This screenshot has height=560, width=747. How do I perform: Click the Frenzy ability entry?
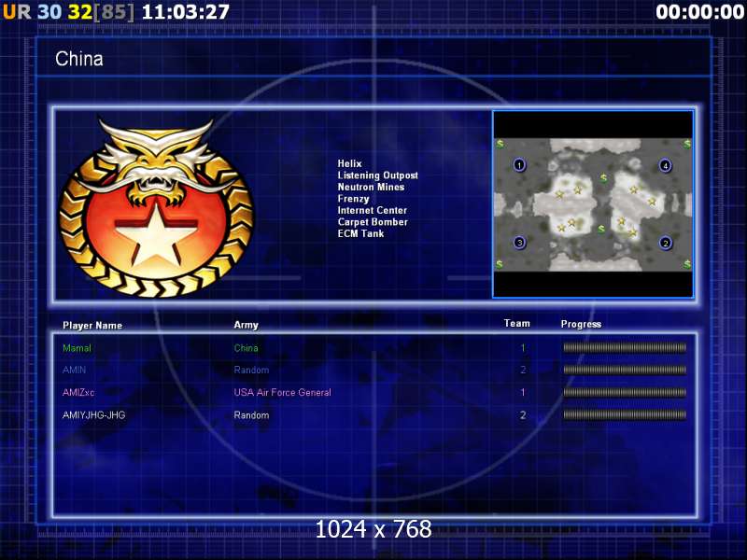354,199
